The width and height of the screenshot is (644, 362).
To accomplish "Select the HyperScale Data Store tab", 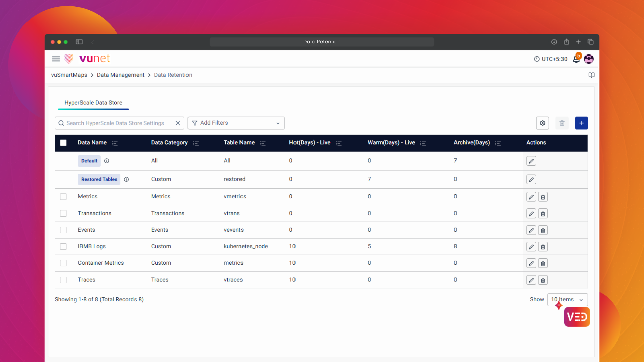I will click(93, 103).
